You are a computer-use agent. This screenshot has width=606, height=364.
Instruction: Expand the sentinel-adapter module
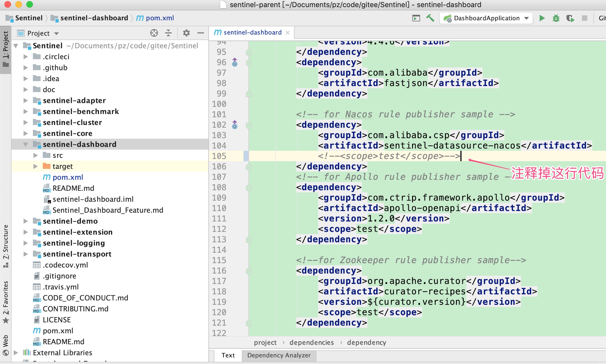26,101
